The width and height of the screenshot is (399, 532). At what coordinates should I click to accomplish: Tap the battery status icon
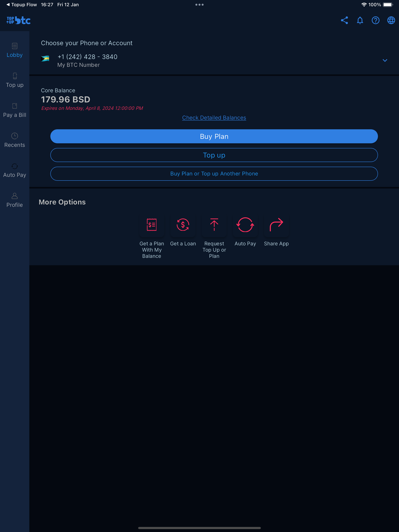388,4
